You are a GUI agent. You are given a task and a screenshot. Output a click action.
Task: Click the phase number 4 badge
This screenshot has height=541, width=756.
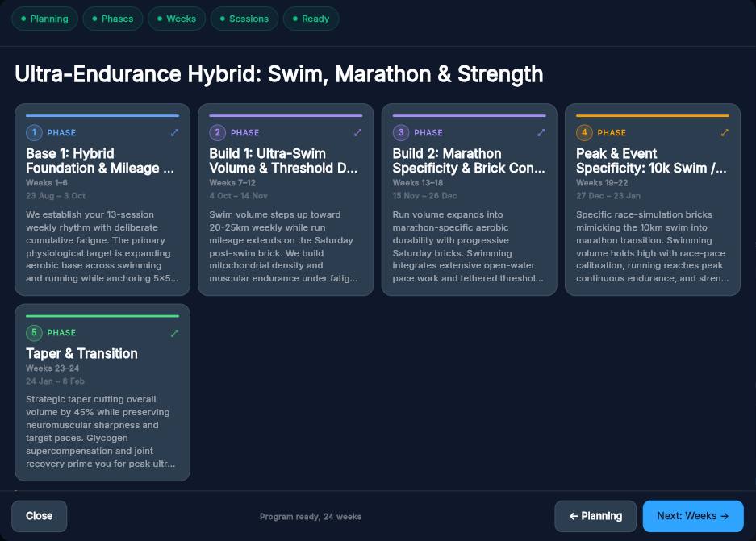tap(584, 132)
